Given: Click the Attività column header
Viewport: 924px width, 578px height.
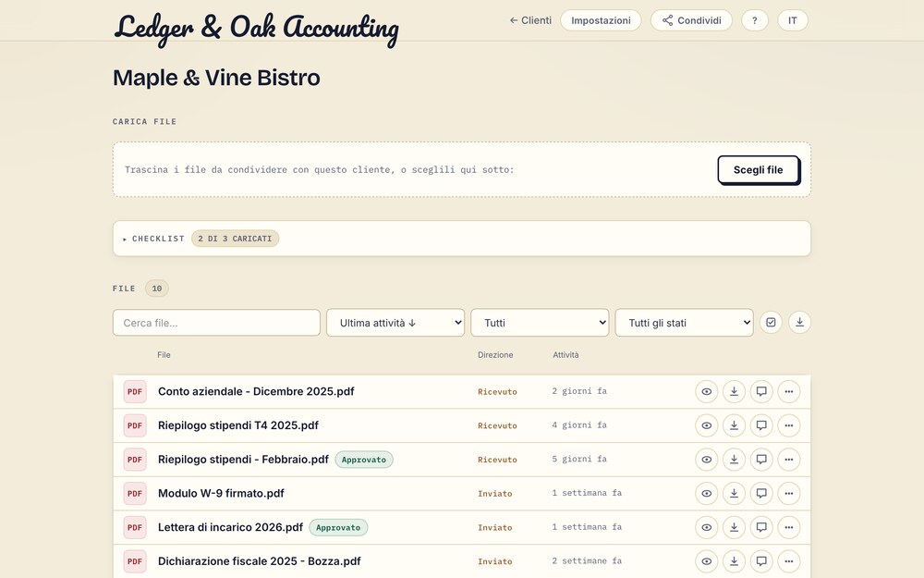Looking at the screenshot, I should tap(565, 355).
